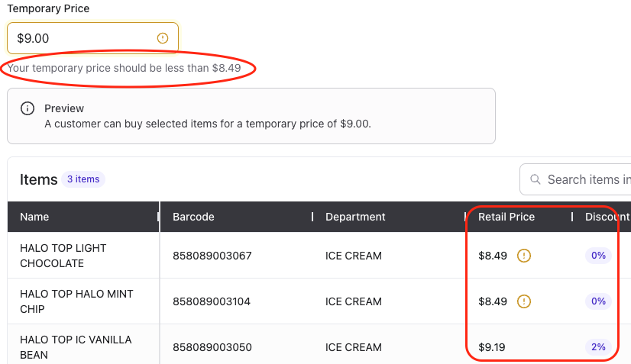Focus the Search items input box
The width and height of the screenshot is (631, 364).
pyautogui.click(x=575, y=179)
